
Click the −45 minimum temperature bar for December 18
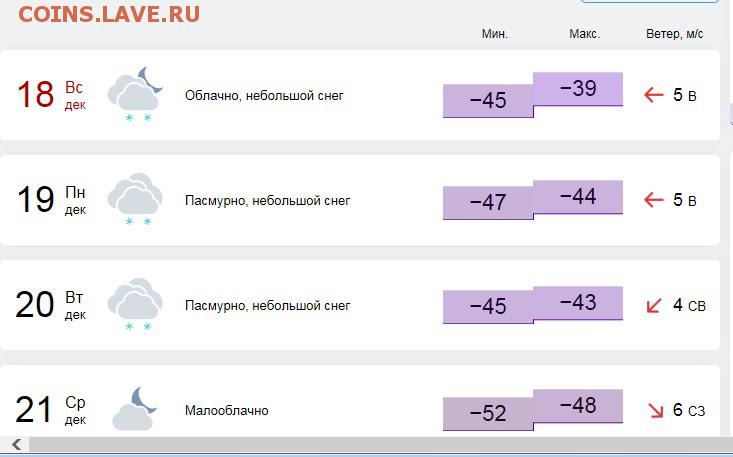coord(488,101)
